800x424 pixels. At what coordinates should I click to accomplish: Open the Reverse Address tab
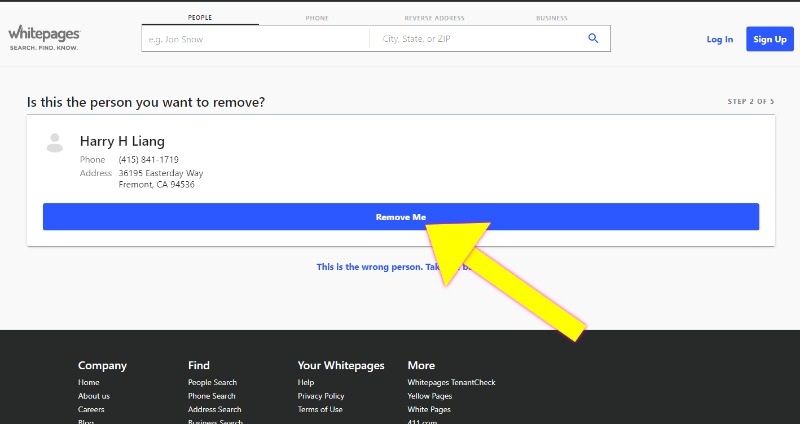[x=434, y=18]
